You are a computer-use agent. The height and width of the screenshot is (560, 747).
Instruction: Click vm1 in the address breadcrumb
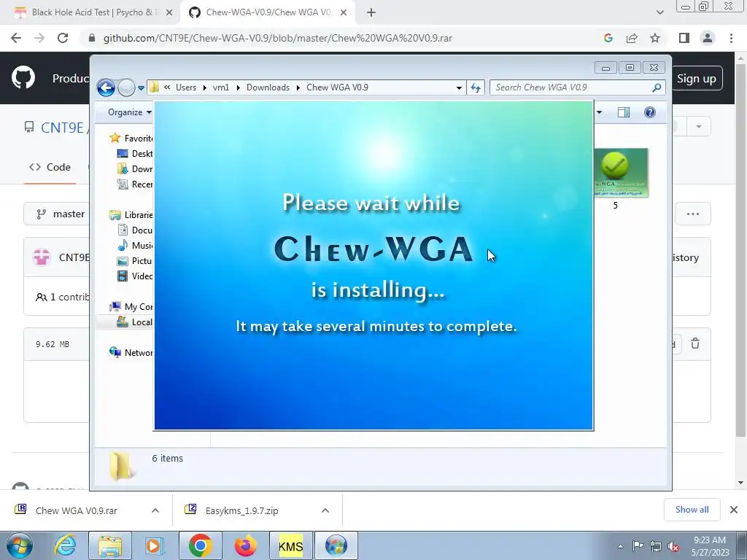(x=221, y=87)
